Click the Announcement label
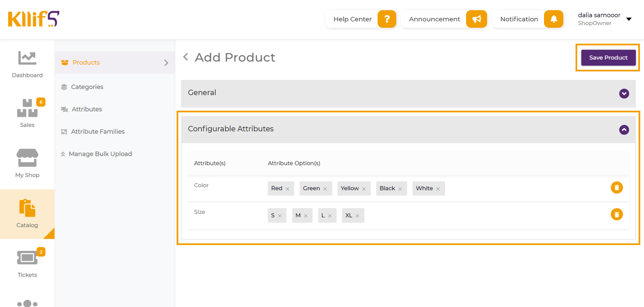The image size is (644, 307). pos(435,19)
